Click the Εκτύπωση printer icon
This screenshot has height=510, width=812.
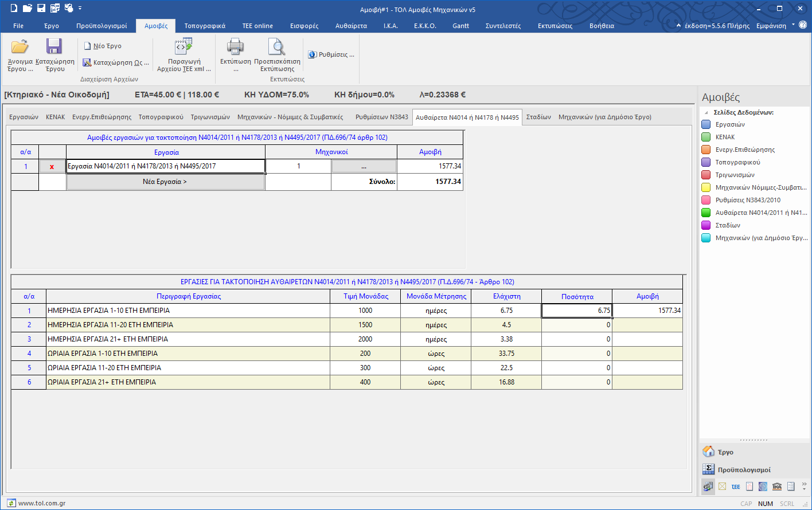[x=236, y=47]
